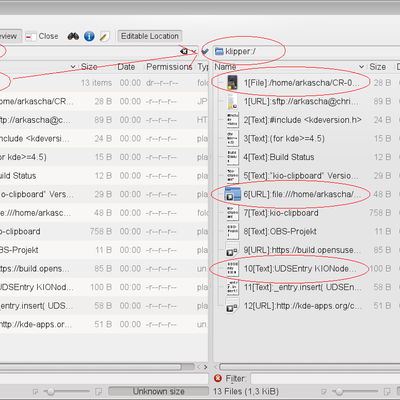The height and width of the screenshot is (400, 400).
Task: Click the 13 Files (1,3 KiB) status text
Action: click(246, 391)
